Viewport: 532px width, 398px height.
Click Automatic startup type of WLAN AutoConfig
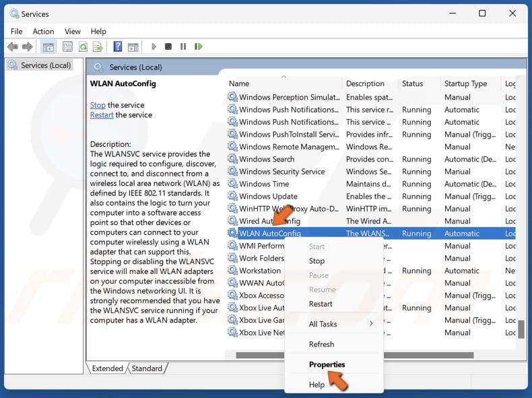(462, 234)
